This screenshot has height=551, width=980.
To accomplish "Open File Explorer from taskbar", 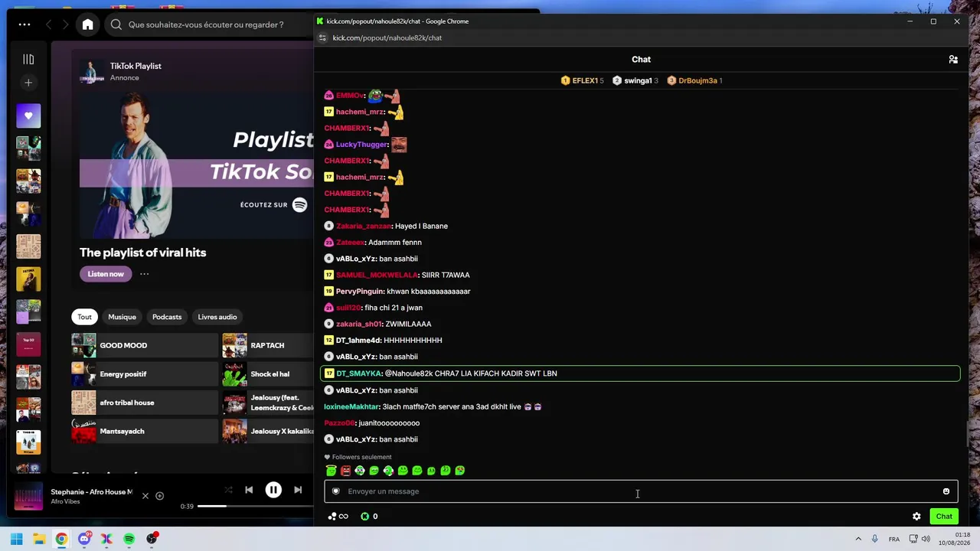I will [x=39, y=539].
